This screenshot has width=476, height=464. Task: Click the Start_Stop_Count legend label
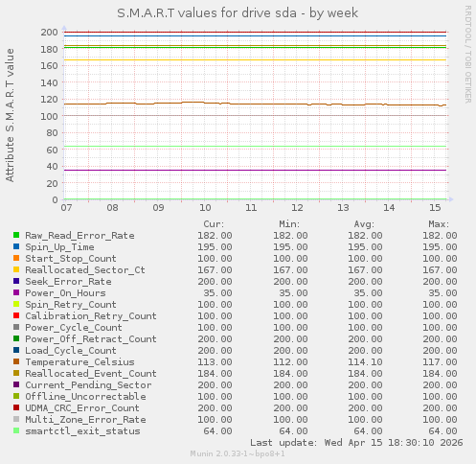pos(71,259)
